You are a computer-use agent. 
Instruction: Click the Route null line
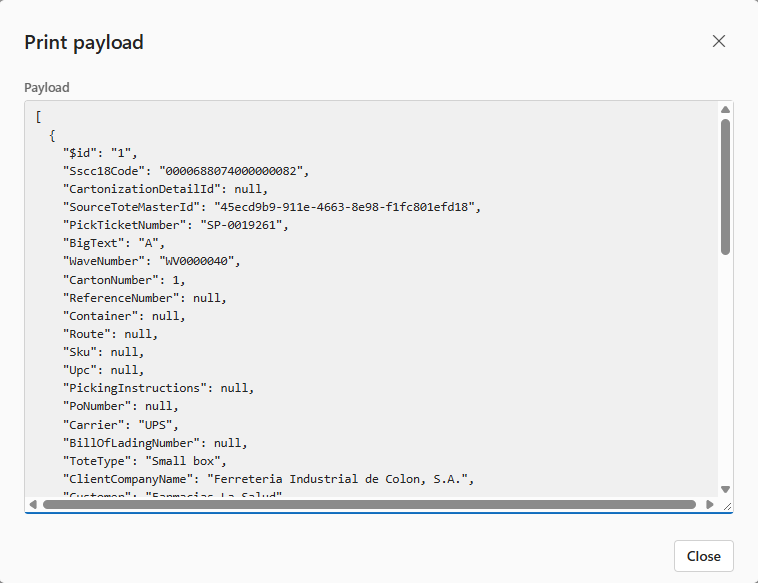pos(110,334)
